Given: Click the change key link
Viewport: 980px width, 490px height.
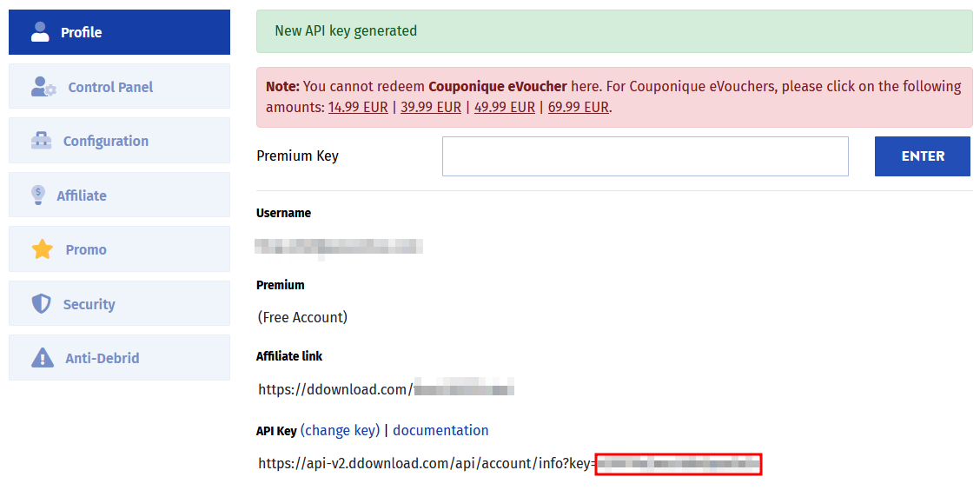Looking at the screenshot, I should point(340,431).
